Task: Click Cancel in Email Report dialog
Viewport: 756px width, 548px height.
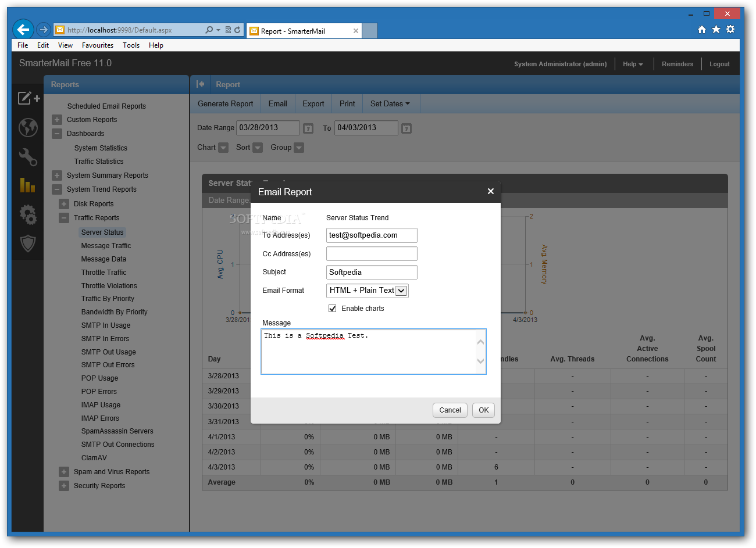Action: 450,410
